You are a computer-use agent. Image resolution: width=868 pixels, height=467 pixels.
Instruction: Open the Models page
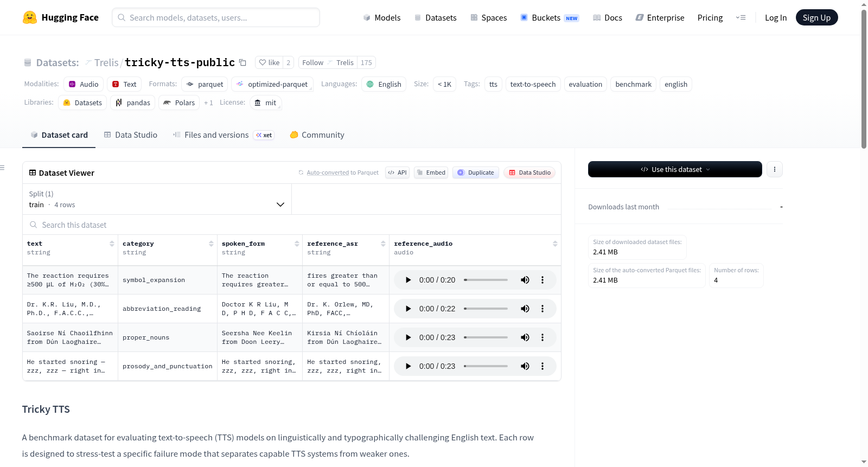click(x=382, y=17)
